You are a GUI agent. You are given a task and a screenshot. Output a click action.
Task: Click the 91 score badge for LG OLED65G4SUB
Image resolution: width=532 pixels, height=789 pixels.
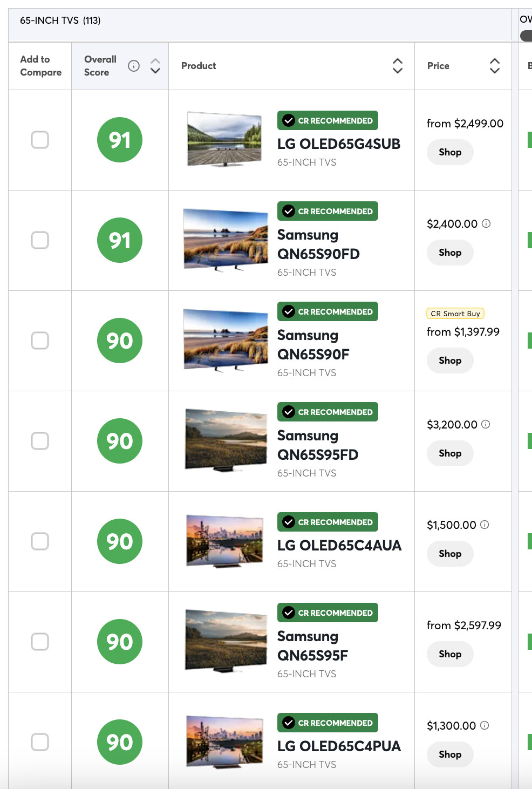coord(120,140)
